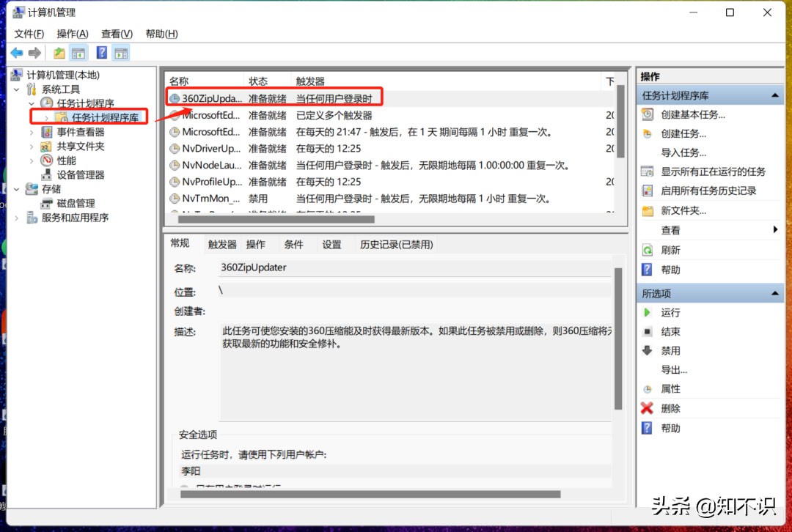Image resolution: width=792 pixels, height=532 pixels.
Task: Click the 名称 column header
Action: (x=205, y=81)
